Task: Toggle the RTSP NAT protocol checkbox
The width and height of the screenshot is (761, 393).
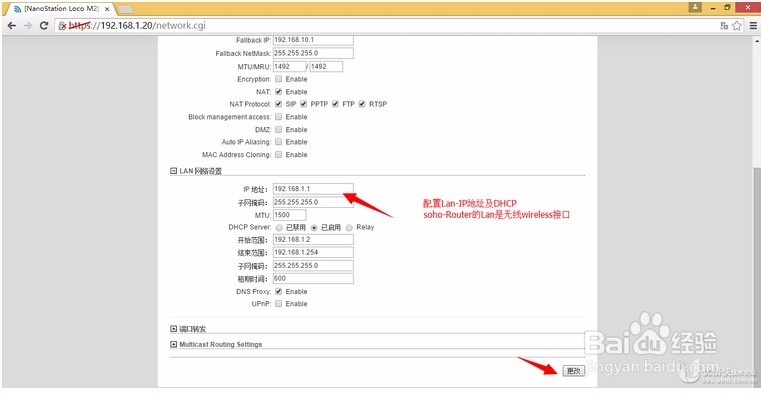Action: pos(362,104)
